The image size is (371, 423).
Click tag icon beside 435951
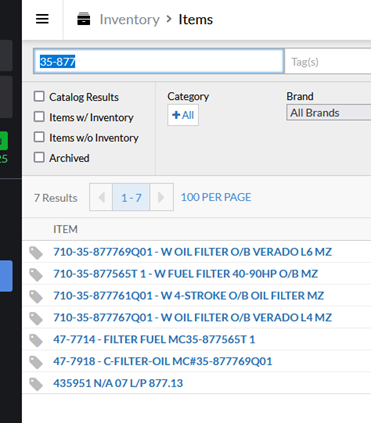pyautogui.click(x=36, y=384)
